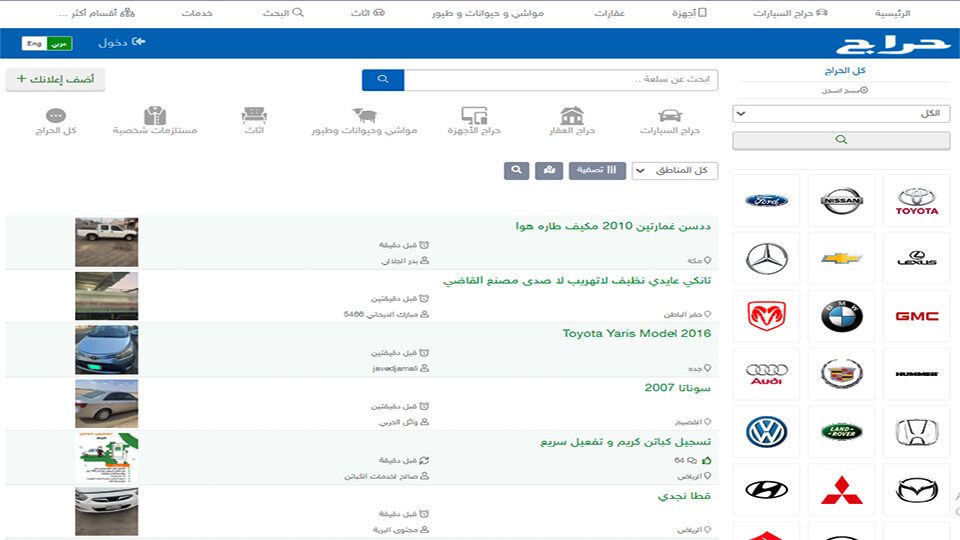Open حراج الأجهزة devices category icon
The height and width of the screenshot is (540, 960).
coord(474,121)
